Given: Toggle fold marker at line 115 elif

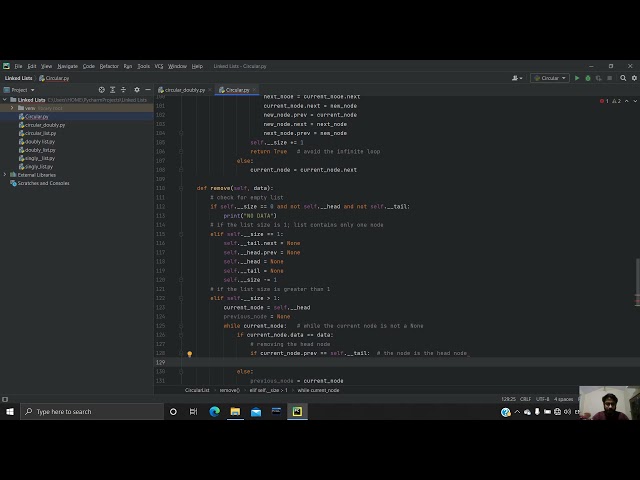Looking at the screenshot, I should [x=181, y=234].
